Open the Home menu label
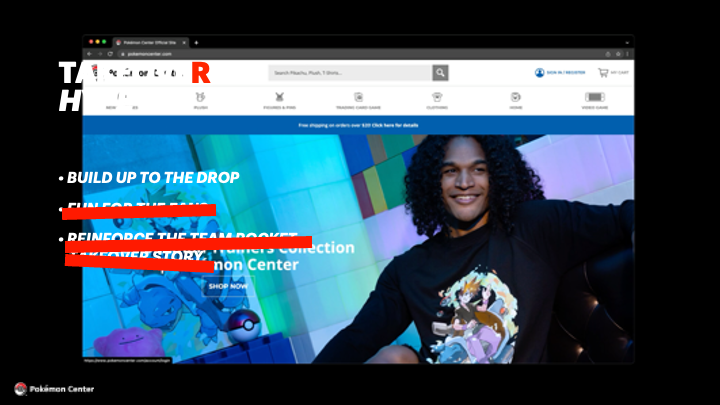Screen dimensions: 720x405 click(516, 107)
